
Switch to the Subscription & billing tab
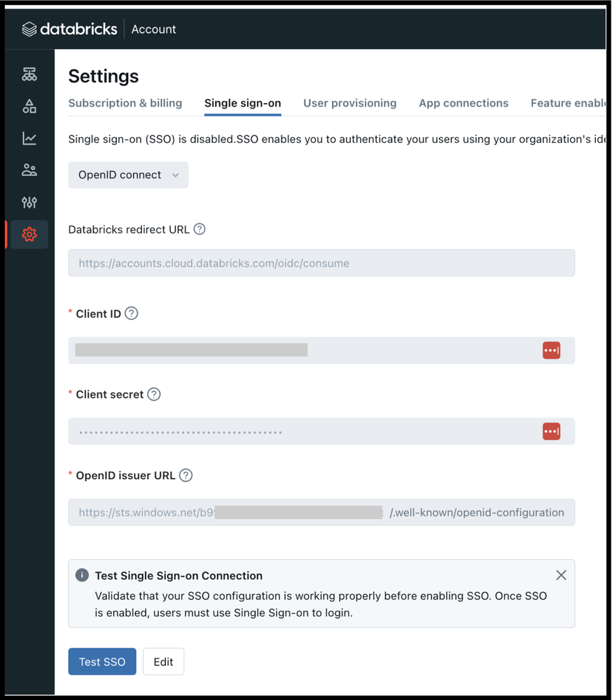pyautogui.click(x=125, y=103)
